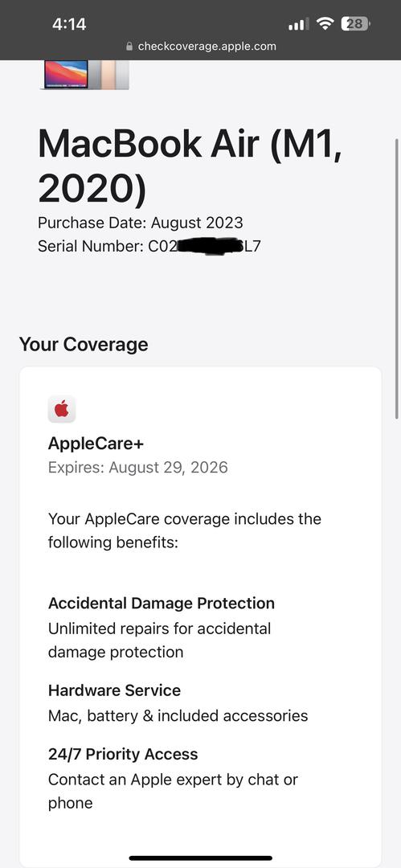Tap Accidental Damage Protection heading
Screen dimensions: 401x868
(x=162, y=603)
